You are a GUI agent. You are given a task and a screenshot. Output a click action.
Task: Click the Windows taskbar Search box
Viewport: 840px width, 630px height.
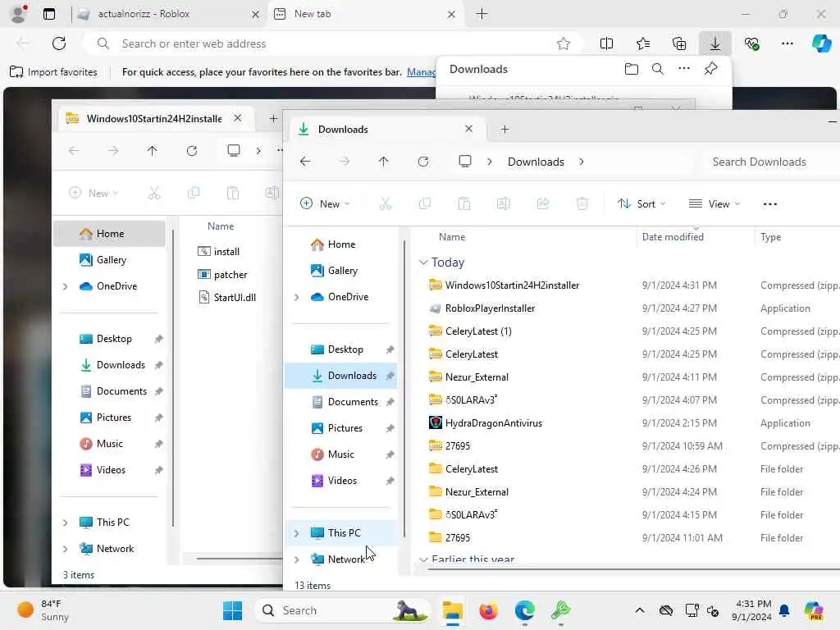click(343, 610)
